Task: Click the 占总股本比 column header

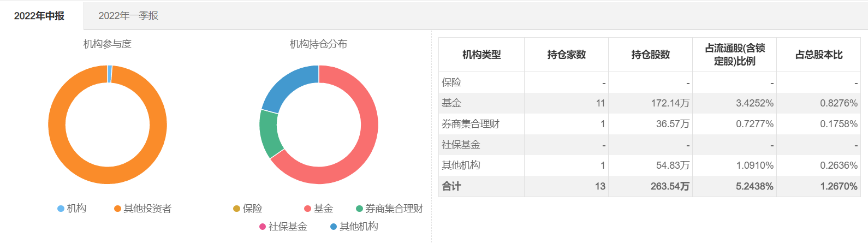Action: (x=818, y=55)
